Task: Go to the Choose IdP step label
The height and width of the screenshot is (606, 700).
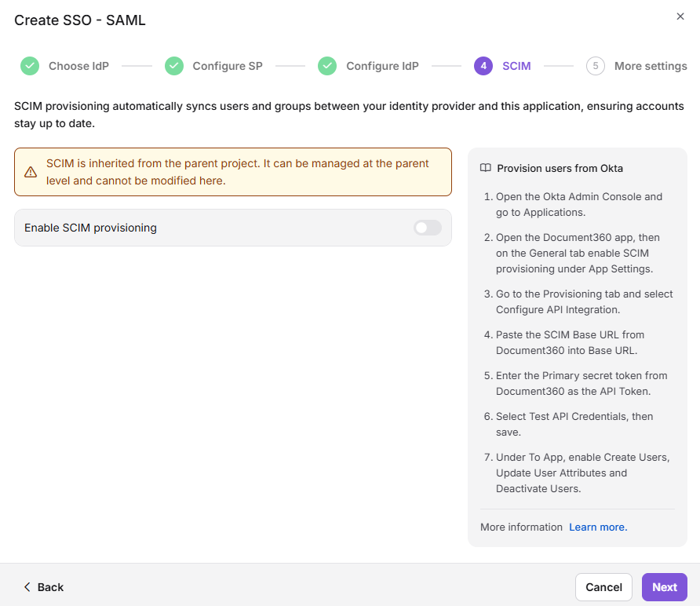Action: click(x=78, y=66)
